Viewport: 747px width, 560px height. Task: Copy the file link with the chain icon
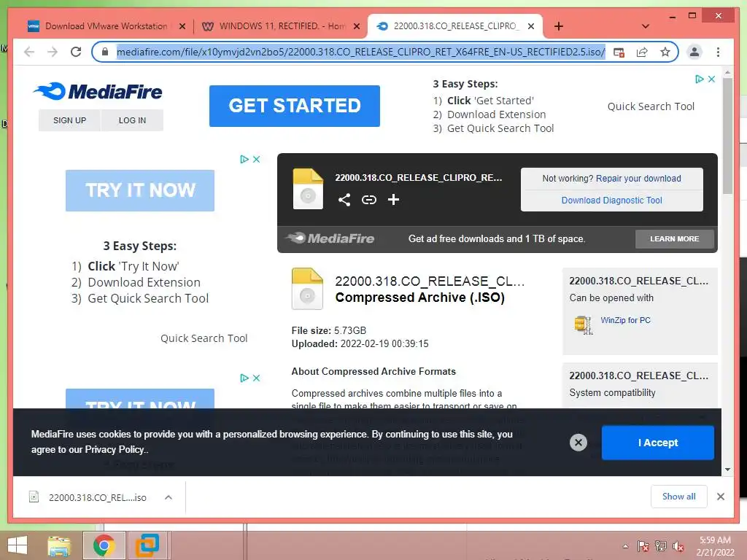(368, 200)
